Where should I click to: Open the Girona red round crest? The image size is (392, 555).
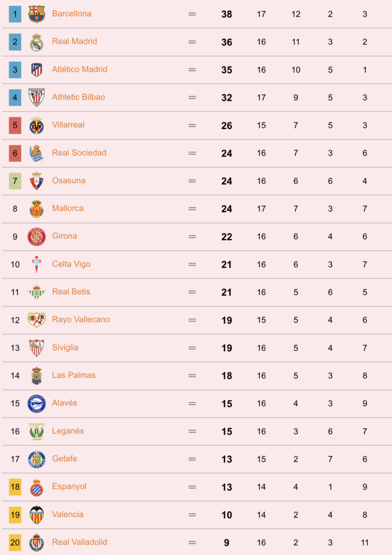pyautogui.click(x=37, y=236)
